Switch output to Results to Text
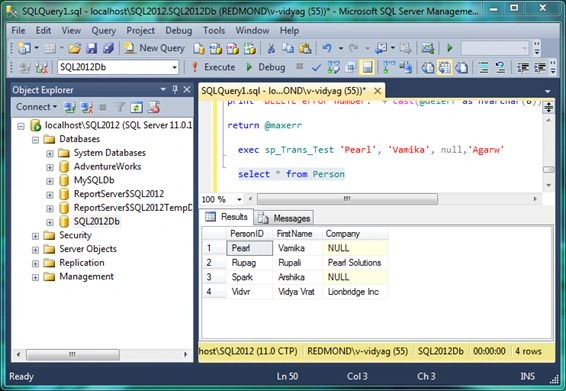 [x=428, y=68]
